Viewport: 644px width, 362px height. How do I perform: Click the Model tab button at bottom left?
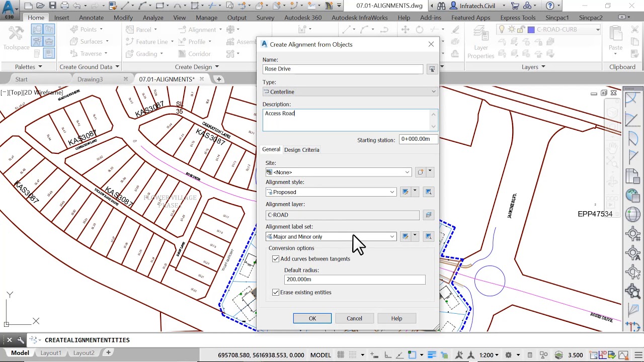point(20,353)
